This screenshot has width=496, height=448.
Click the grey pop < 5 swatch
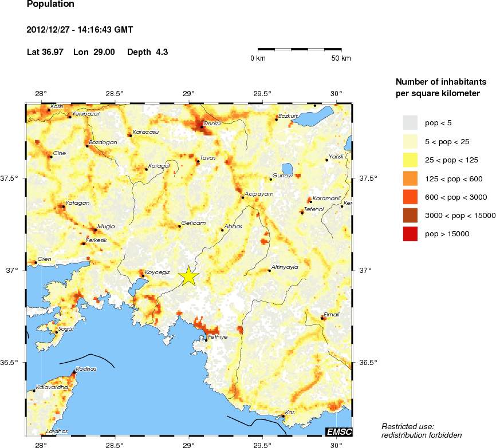pyautogui.click(x=410, y=123)
